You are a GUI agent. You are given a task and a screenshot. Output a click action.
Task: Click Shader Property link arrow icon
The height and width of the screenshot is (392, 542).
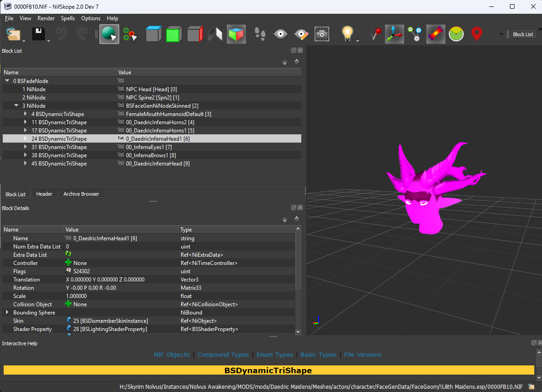pyautogui.click(x=68, y=329)
